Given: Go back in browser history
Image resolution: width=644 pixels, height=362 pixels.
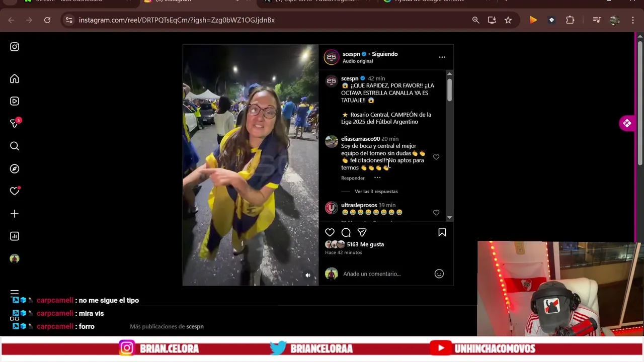Looking at the screenshot, I should click(x=11, y=20).
